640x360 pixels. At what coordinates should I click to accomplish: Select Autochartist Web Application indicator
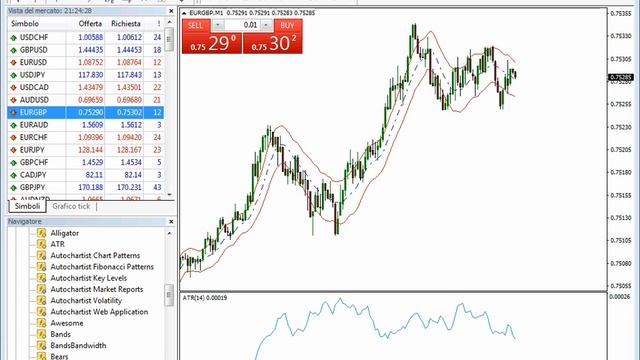(x=99, y=312)
